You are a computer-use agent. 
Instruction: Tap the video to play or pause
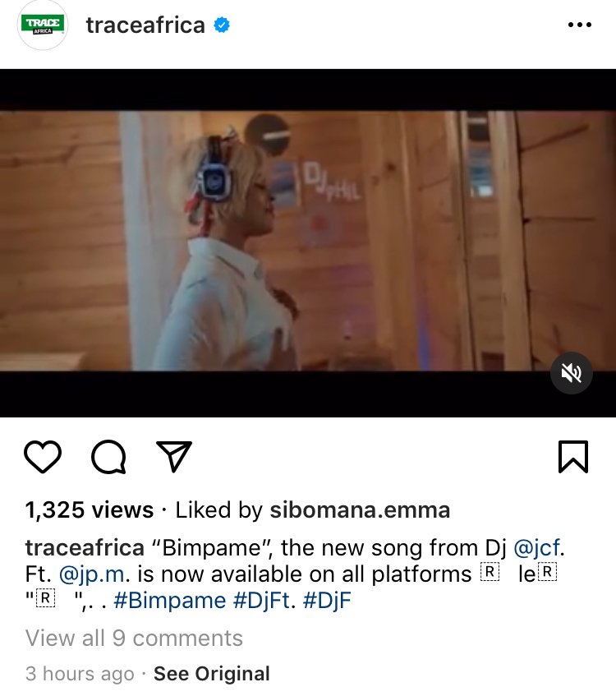click(x=308, y=242)
